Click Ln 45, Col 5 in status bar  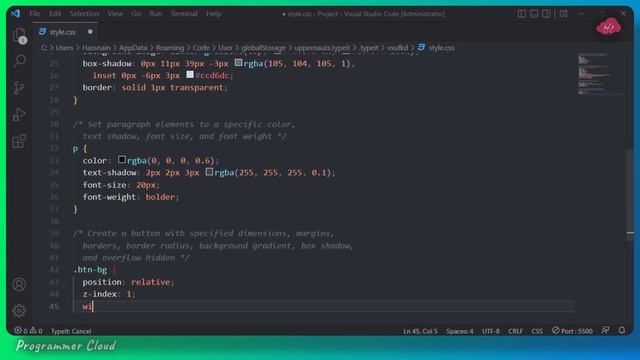point(420,331)
